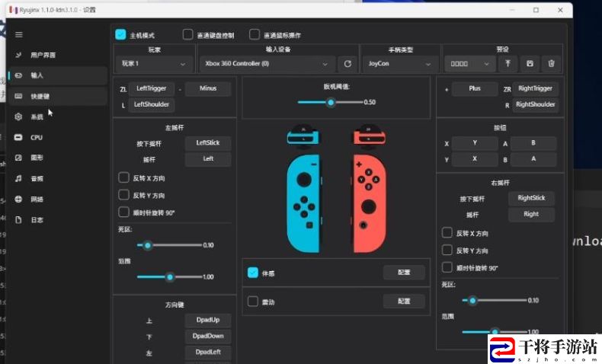Click the Plus mapping button
This screenshot has width=602, height=364.
pyautogui.click(x=475, y=88)
